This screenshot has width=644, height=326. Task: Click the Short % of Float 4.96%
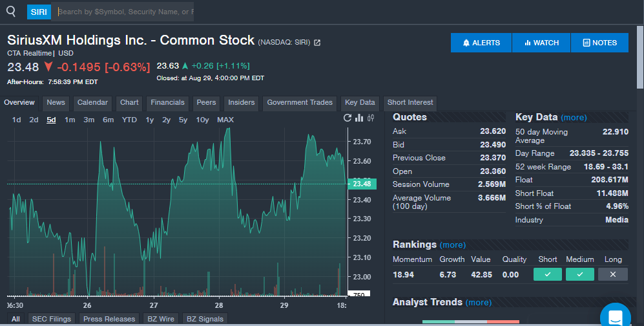[618, 206]
